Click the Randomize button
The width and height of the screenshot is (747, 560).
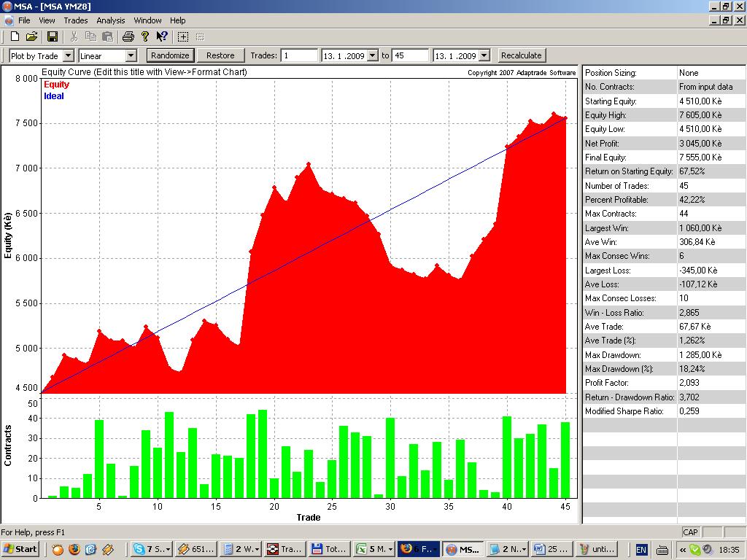click(170, 55)
